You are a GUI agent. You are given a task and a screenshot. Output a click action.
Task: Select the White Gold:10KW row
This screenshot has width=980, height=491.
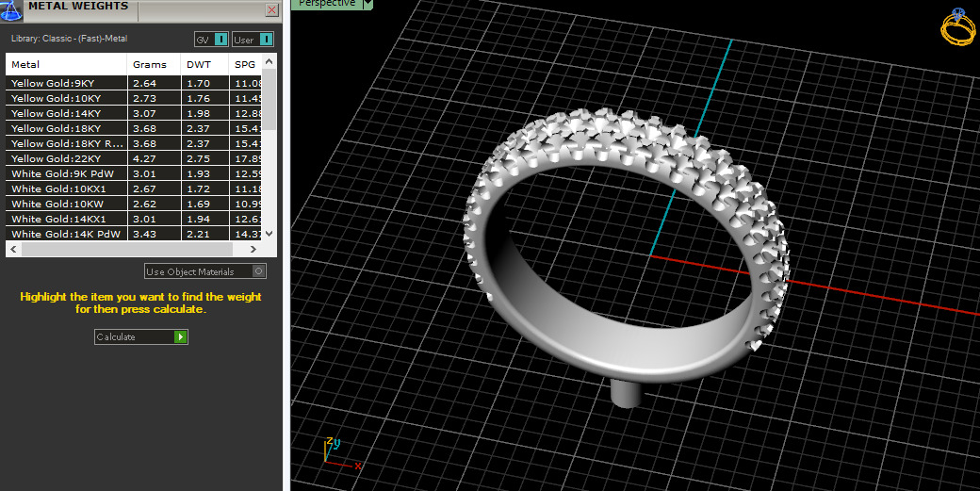(x=134, y=204)
